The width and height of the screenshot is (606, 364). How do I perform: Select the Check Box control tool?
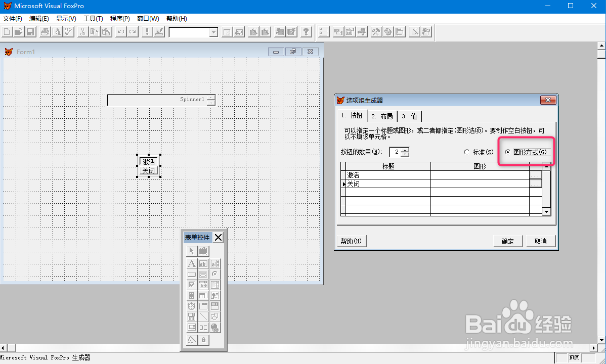[191, 285]
